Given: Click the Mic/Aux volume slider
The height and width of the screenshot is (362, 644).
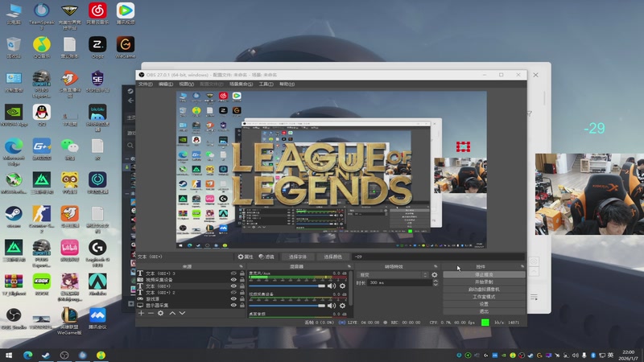Looking at the screenshot, I should click(287, 286).
